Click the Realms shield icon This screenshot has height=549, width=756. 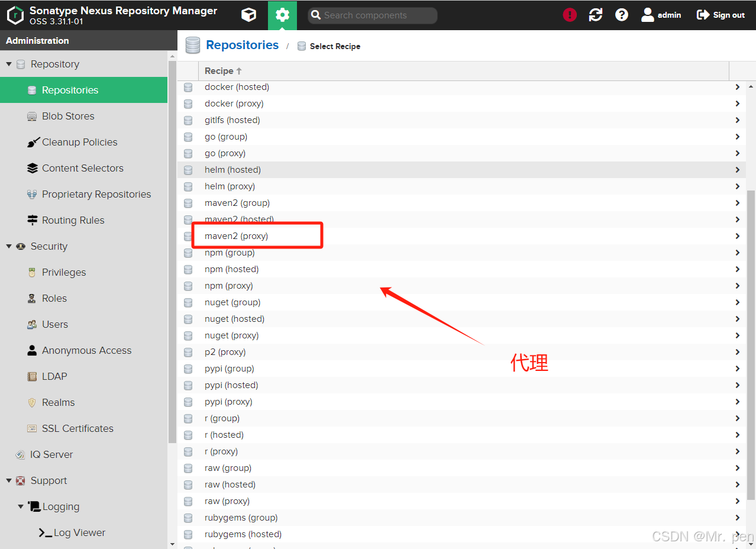(33, 403)
